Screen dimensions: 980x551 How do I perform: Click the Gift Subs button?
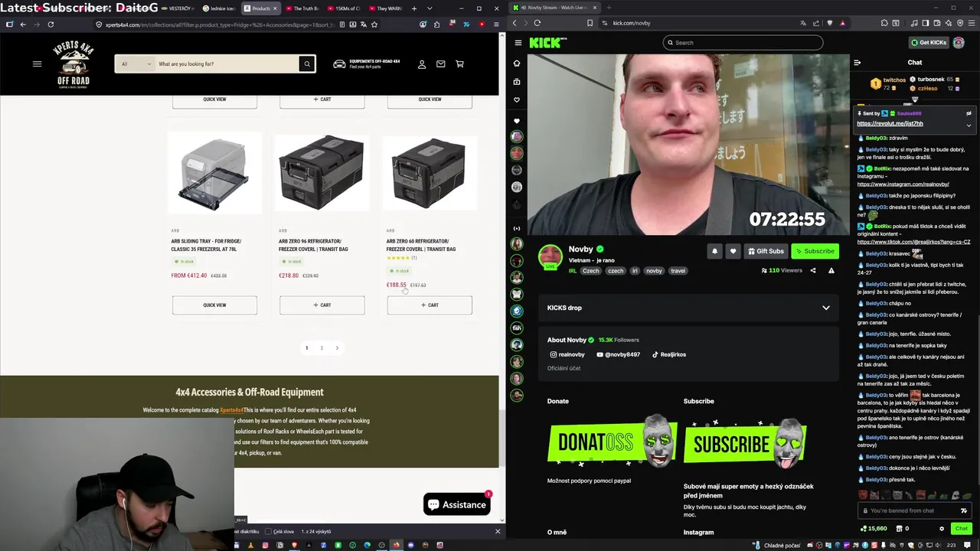click(x=766, y=251)
